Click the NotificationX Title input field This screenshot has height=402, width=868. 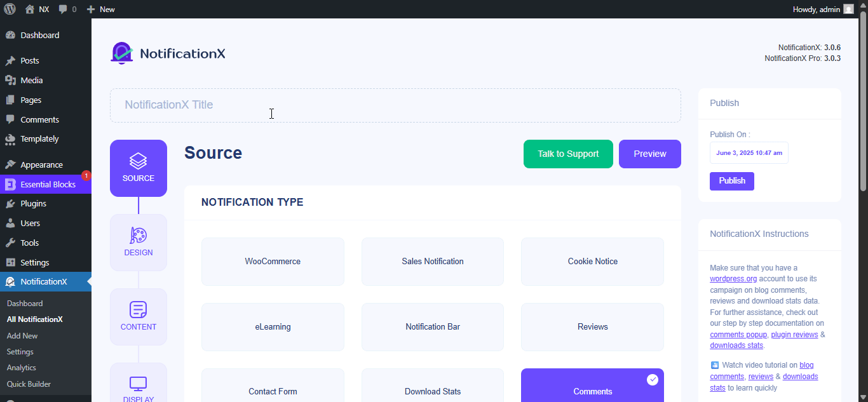point(395,105)
